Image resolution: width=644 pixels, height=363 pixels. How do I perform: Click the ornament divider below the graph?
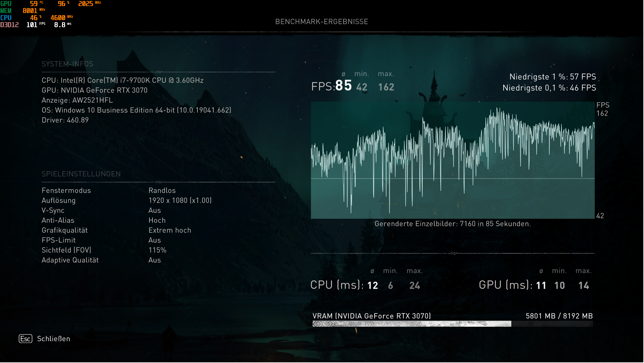(x=453, y=254)
